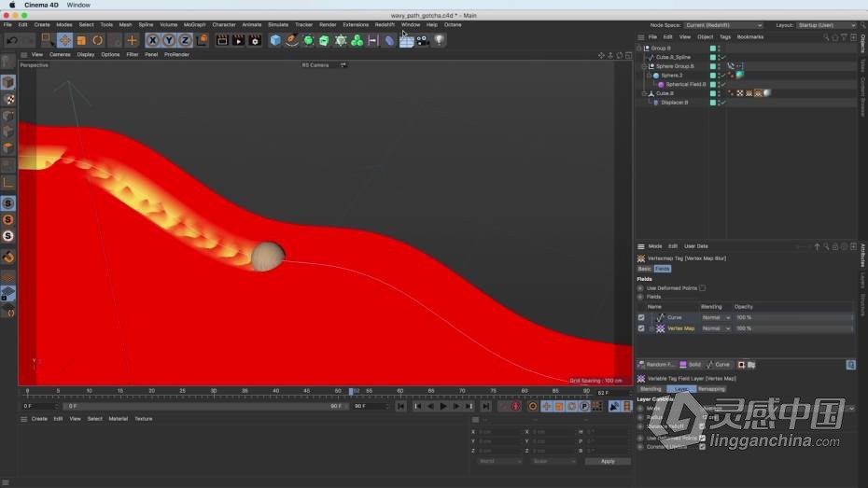Click the Coordinate System icon
The width and height of the screenshot is (868, 488).
202,40
